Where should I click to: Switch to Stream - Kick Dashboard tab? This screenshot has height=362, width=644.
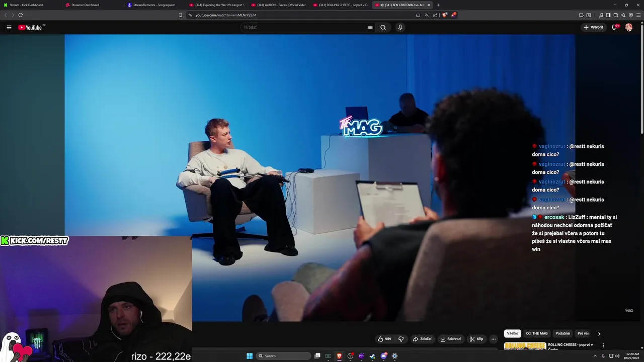coord(31,5)
